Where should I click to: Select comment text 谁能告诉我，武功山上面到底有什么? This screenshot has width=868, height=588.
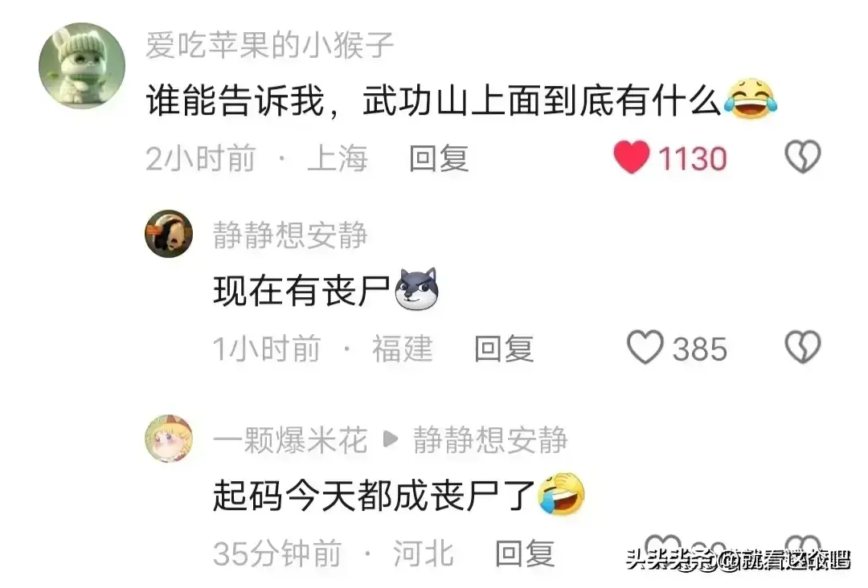click(434, 102)
